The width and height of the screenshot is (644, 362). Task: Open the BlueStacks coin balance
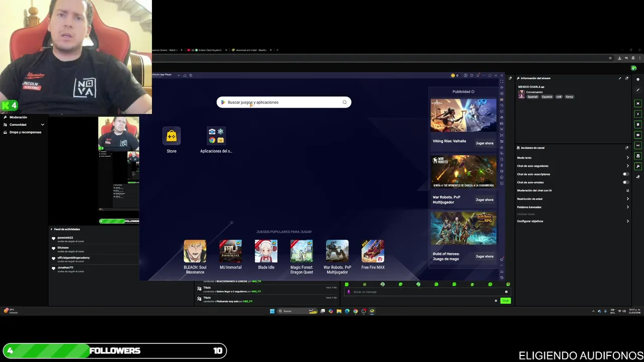pyautogui.click(x=454, y=75)
